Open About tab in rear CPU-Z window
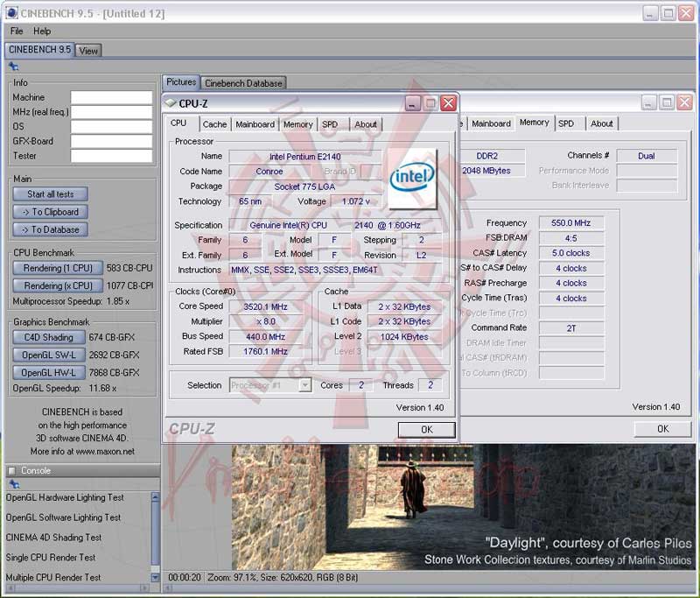 click(x=602, y=123)
